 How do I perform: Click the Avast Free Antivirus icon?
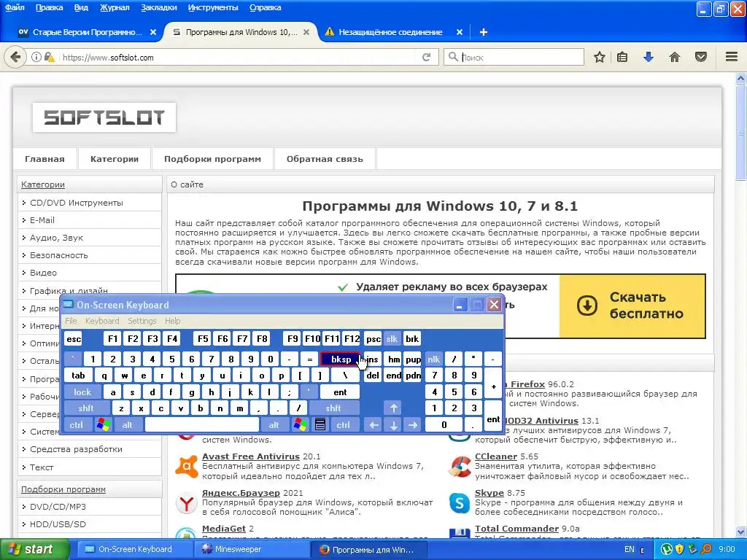coord(186,466)
